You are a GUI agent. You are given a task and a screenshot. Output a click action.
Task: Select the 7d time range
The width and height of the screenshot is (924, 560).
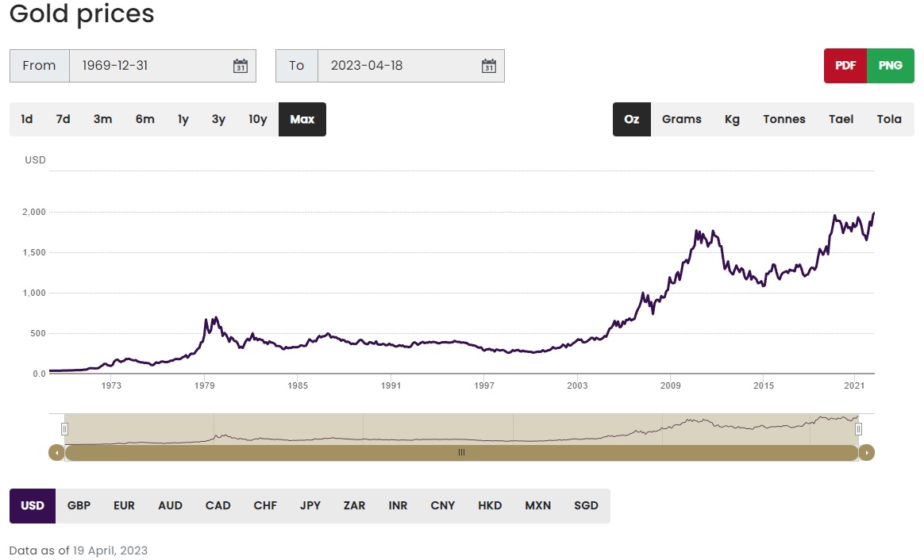[64, 119]
